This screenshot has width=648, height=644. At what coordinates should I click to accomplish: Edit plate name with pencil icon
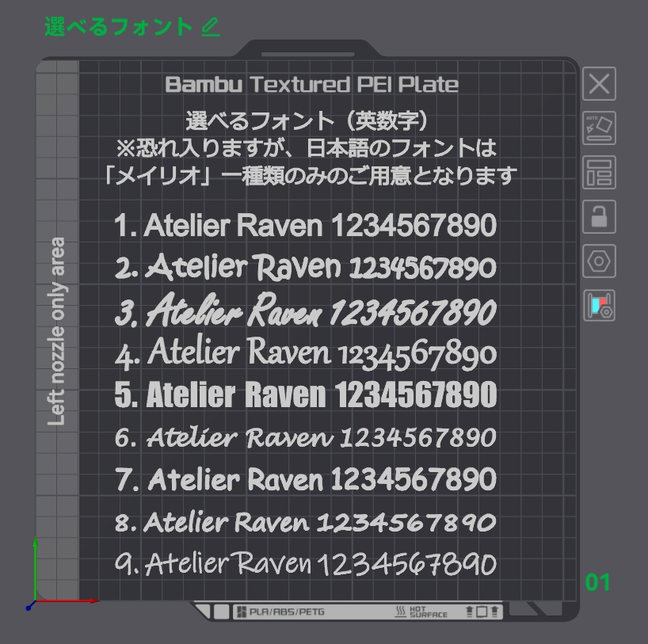click(211, 27)
